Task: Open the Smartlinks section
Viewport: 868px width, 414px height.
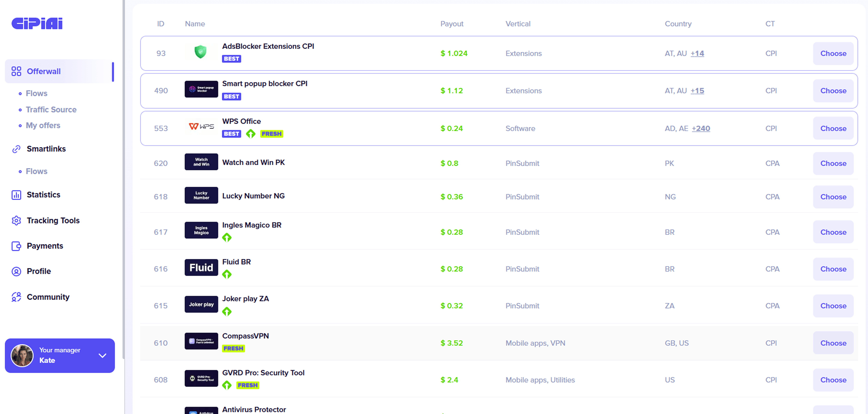Action: point(46,149)
